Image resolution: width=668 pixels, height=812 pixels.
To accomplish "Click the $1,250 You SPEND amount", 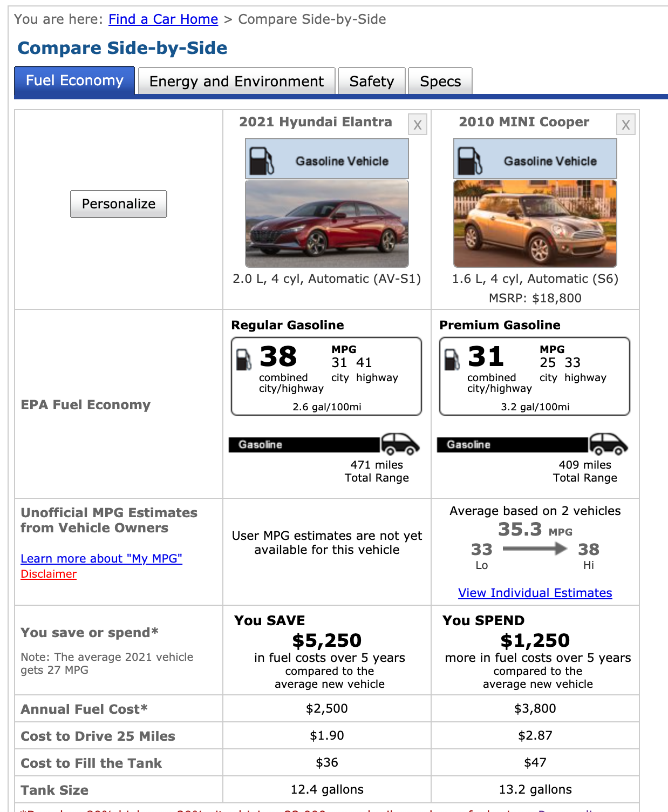I will tap(535, 640).
